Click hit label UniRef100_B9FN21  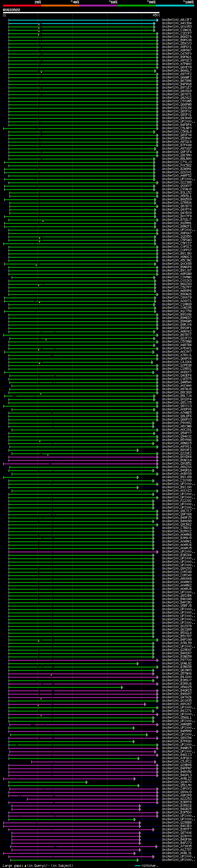coord(177,57)
